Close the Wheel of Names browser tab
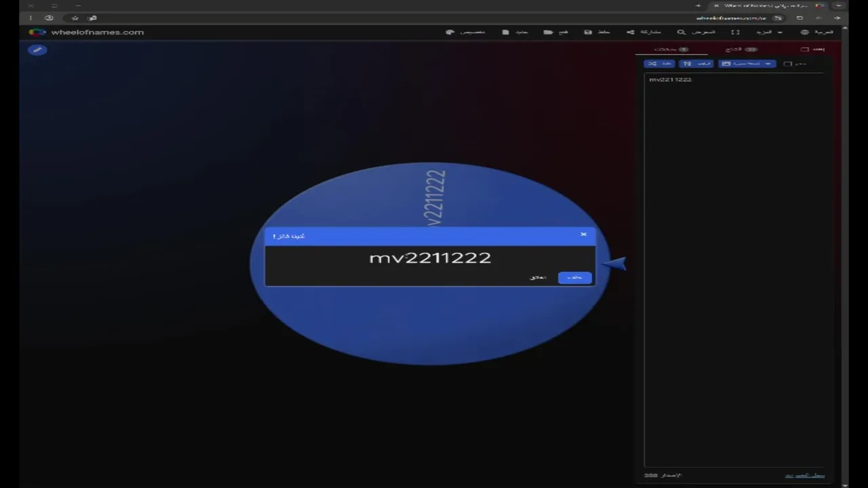Viewport: 868px width, 488px height. click(x=716, y=5)
